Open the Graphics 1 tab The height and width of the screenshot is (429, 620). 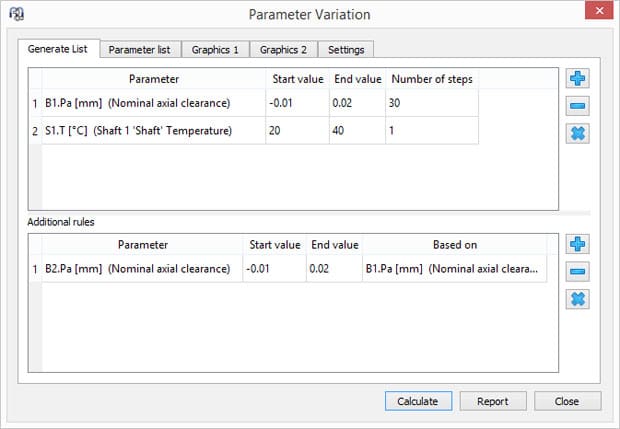tap(215, 50)
